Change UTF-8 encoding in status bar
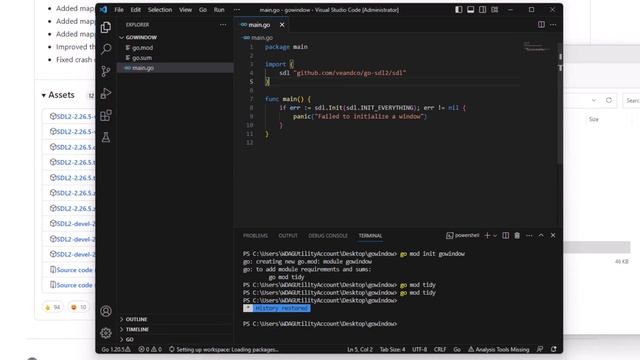This screenshot has height=360, width=640. (x=419, y=349)
